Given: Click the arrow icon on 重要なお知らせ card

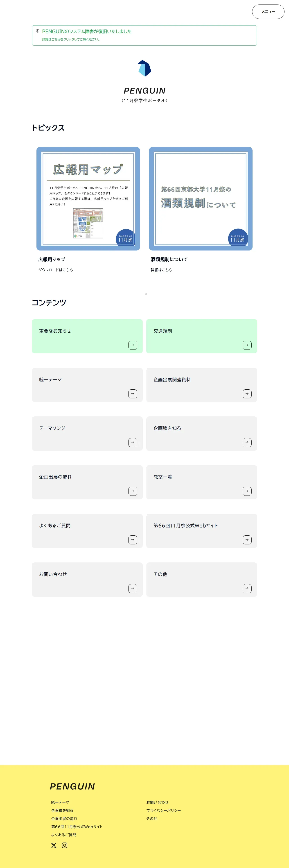Looking at the screenshot, I should 133,345.
